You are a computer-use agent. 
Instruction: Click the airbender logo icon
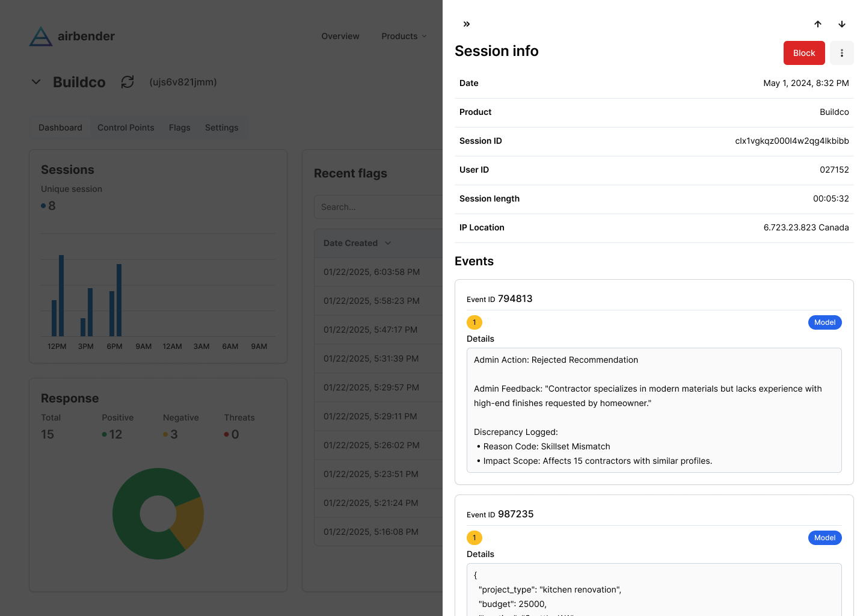[x=41, y=36]
